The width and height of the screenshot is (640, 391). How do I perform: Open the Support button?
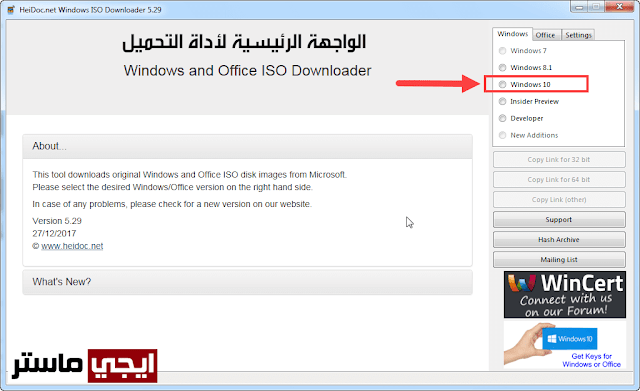[x=559, y=220]
